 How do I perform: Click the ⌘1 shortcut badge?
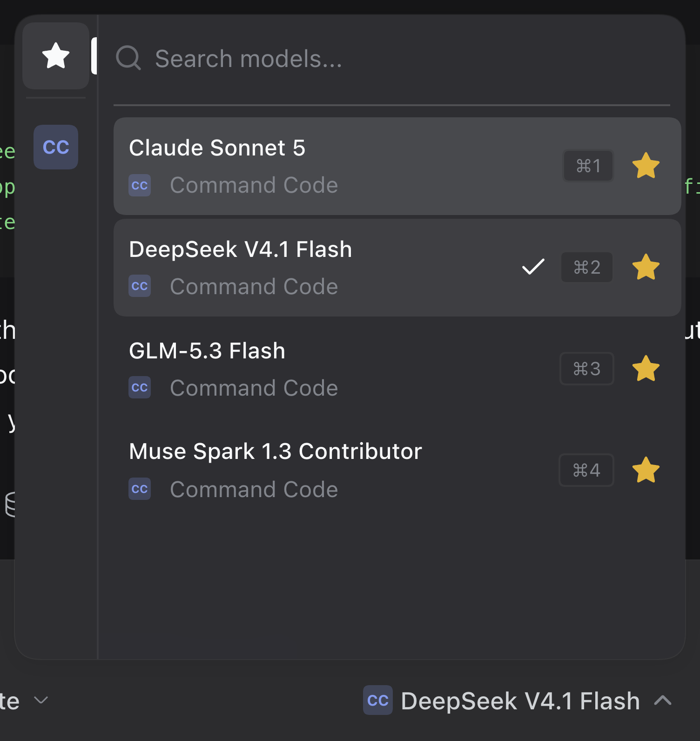[588, 166]
